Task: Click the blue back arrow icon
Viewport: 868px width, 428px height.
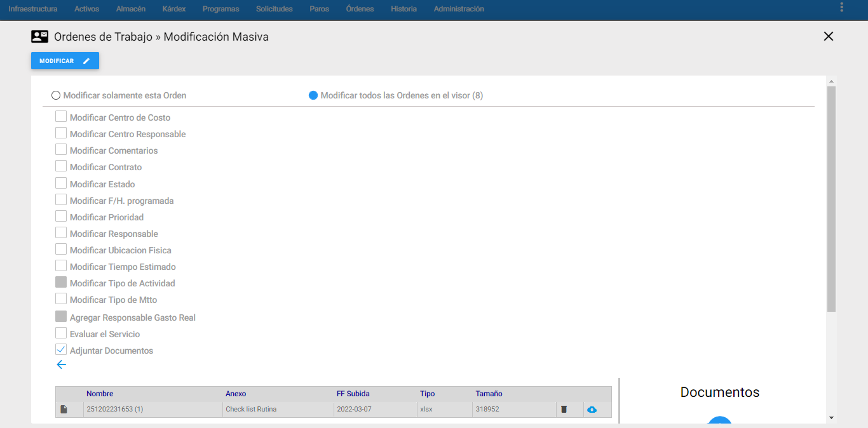Action: point(61,364)
